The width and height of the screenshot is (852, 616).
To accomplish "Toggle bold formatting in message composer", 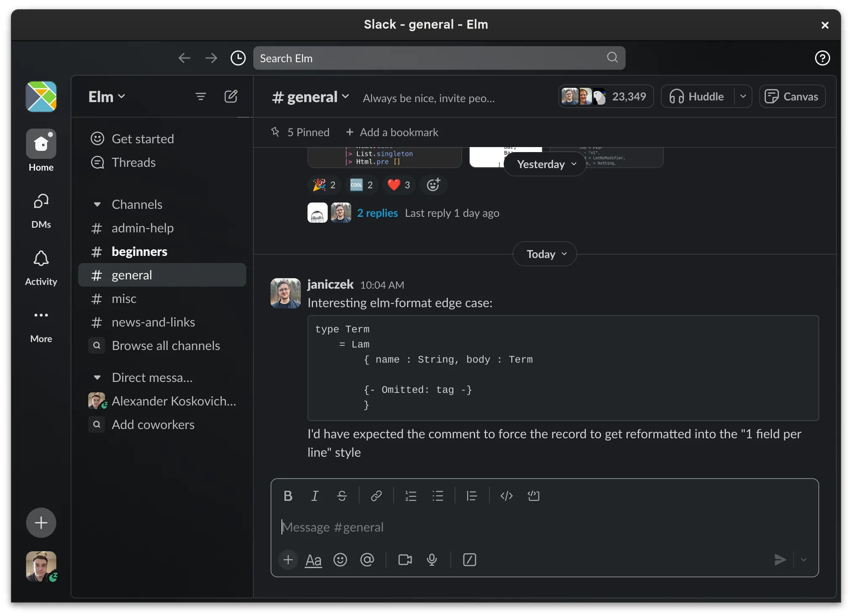I will click(x=288, y=496).
